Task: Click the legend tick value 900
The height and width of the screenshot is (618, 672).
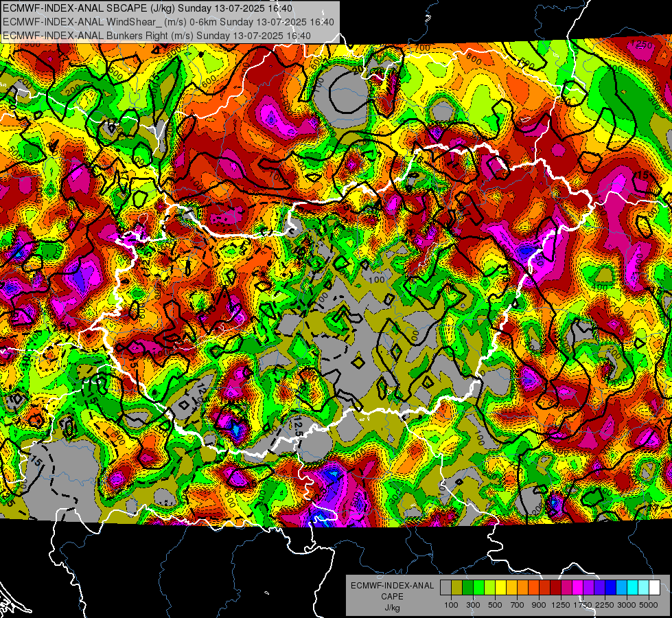Action: click(539, 605)
